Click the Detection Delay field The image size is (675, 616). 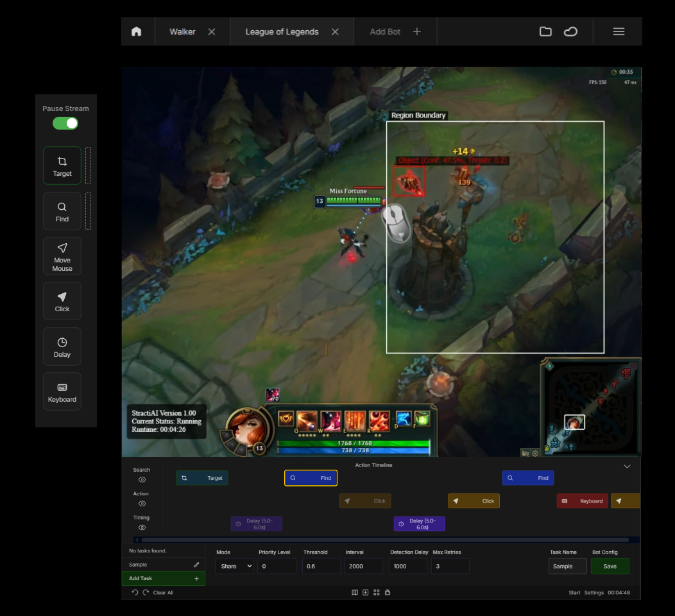click(x=408, y=566)
